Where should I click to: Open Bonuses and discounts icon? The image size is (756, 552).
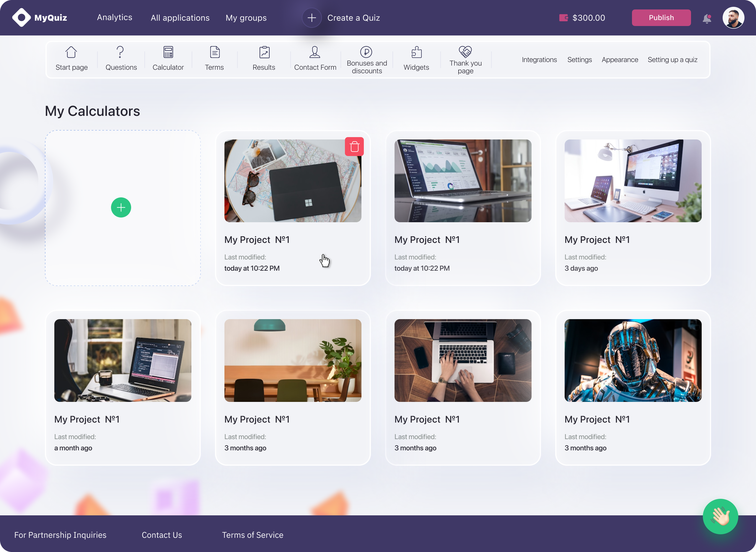(x=366, y=52)
